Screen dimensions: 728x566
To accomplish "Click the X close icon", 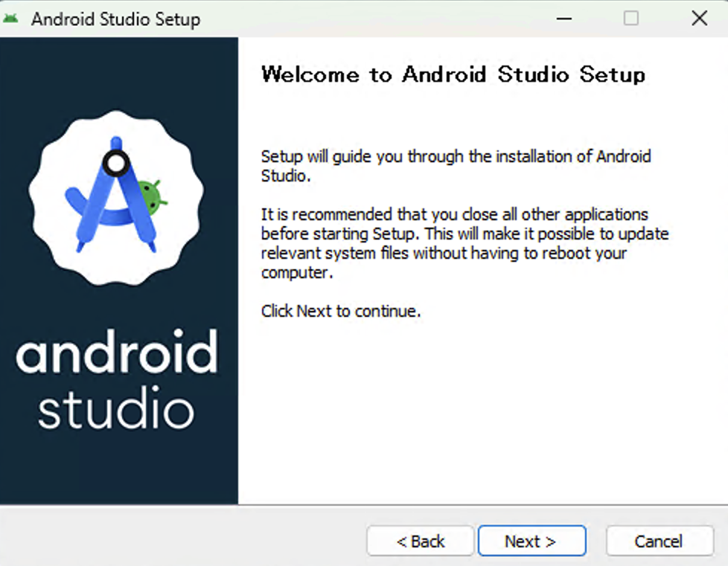I will tap(698, 17).
